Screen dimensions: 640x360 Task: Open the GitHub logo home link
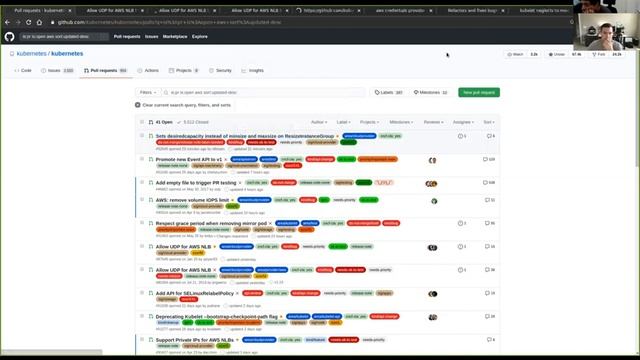(9, 37)
